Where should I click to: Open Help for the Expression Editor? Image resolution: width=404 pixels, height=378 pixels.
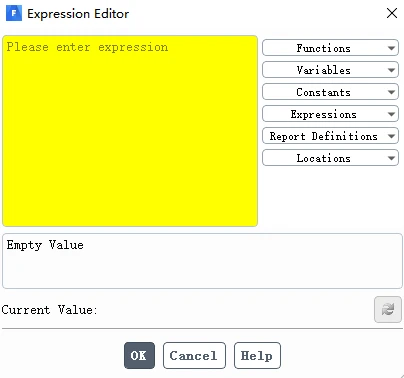(x=257, y=355)
